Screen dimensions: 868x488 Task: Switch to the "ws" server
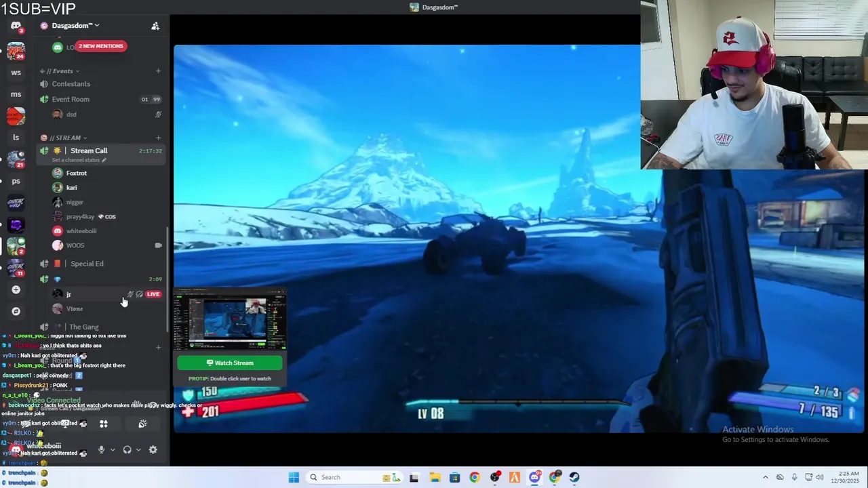tap(16, 73)
